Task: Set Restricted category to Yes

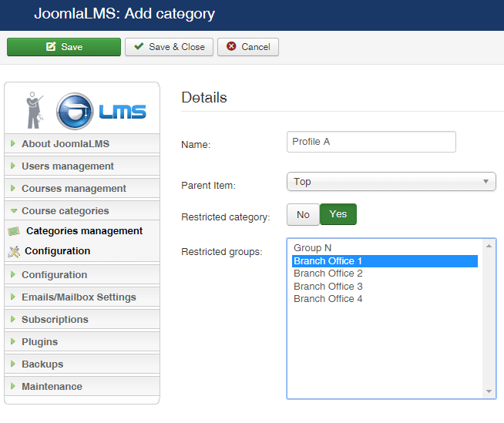Action: click(338, 215)
